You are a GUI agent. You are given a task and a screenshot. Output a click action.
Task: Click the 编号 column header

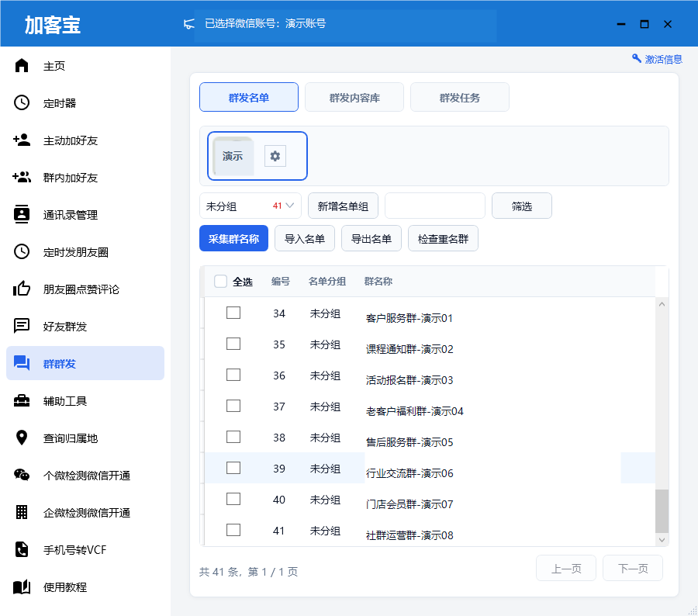281,282
